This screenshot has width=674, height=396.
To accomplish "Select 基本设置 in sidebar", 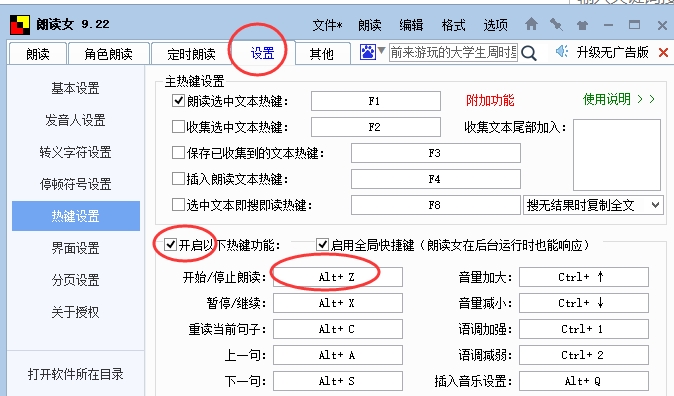I will point(76,88).
